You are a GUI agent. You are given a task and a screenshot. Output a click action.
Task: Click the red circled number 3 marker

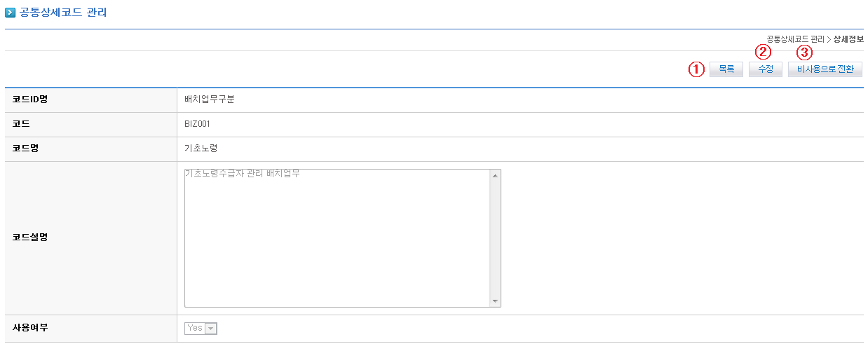tap(804, 52)
